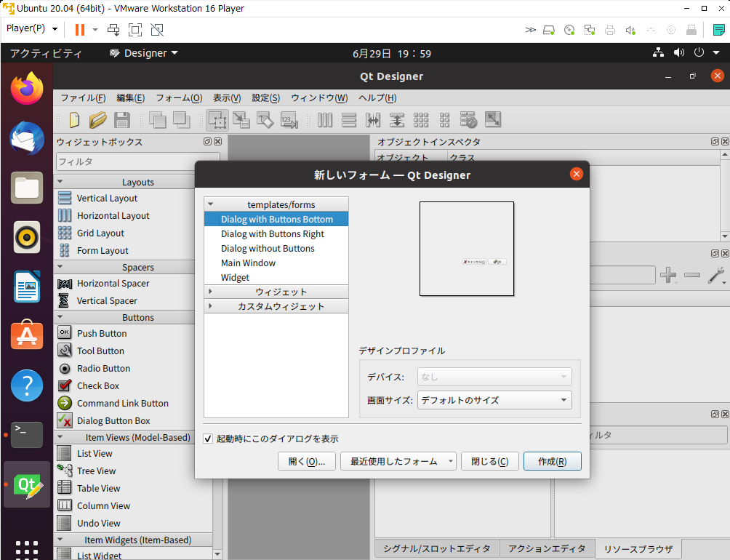Pick the Command Link Button widget icon
Viewport: 730px width, 560px height.
pyautogui.click(x=65, y=403)
